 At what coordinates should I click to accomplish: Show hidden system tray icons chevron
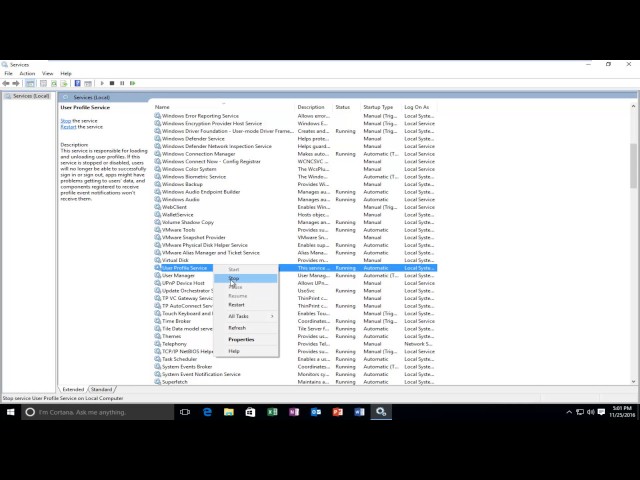click(569, 412)
